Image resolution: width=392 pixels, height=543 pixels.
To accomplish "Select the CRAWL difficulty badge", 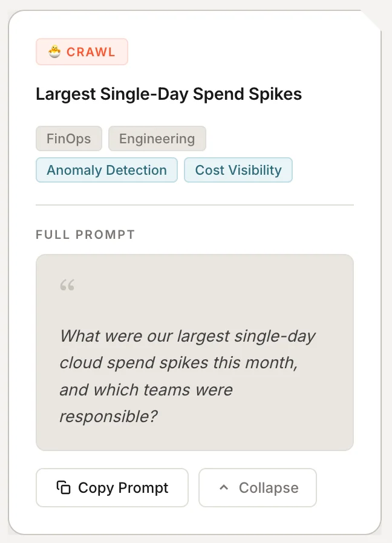I will (82, 51).
